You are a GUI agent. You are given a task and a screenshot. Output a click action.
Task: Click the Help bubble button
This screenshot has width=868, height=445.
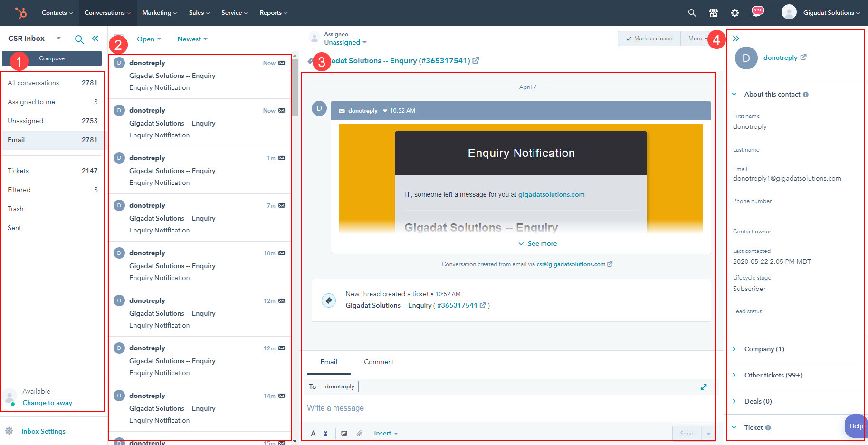856,426
